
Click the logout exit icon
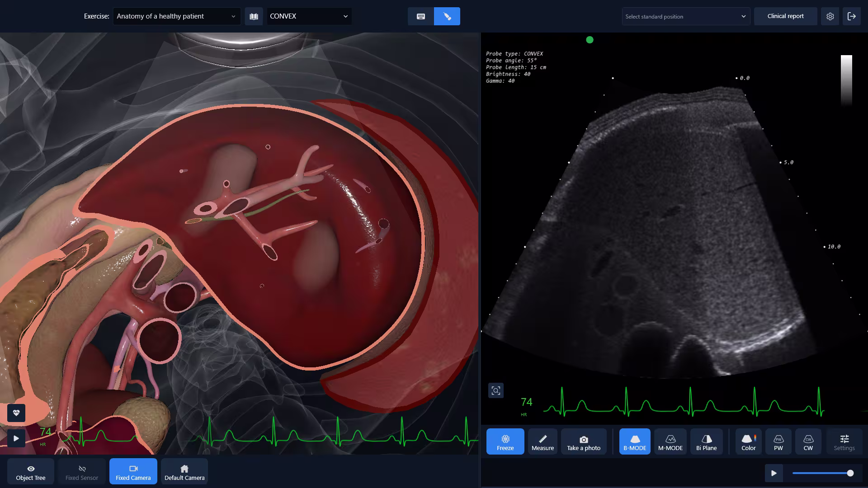click(852, 16)
